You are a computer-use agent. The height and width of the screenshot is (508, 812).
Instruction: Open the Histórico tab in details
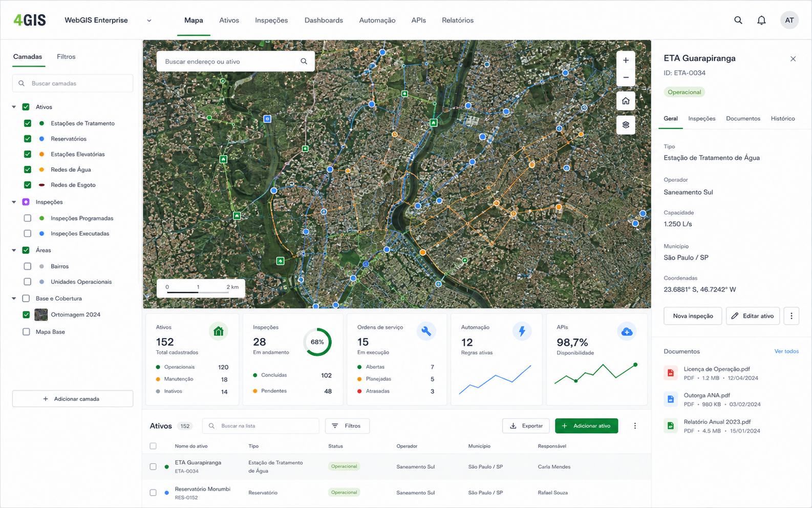click(783, 119)
